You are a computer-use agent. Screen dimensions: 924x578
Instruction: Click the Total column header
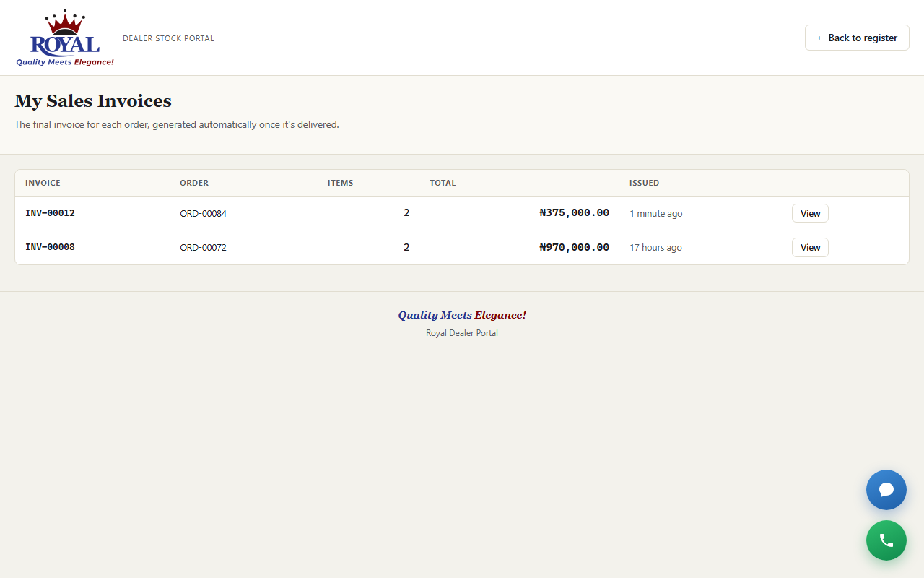[443, 183]
